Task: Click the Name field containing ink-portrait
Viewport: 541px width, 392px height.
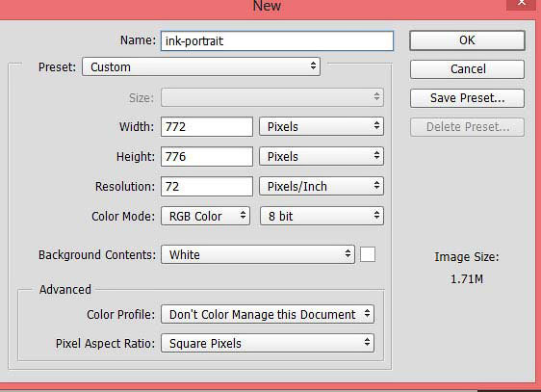Action: (x=277, y=41)
